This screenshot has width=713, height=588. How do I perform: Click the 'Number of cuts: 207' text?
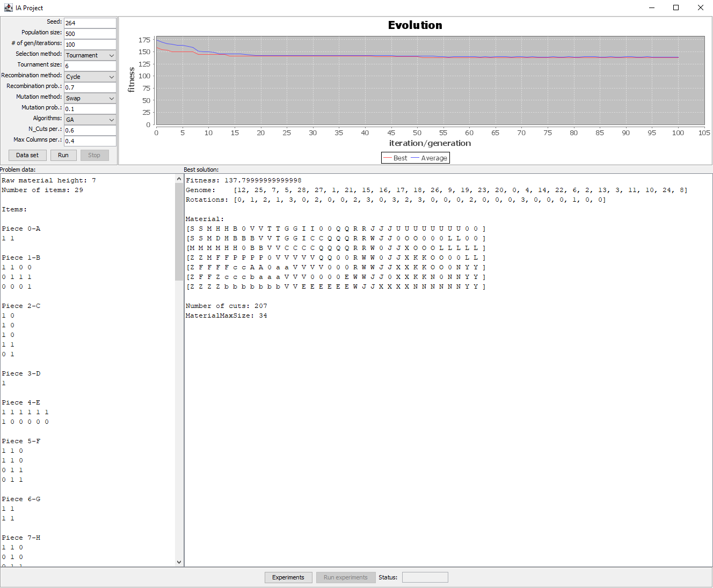(x=226, y=306)
